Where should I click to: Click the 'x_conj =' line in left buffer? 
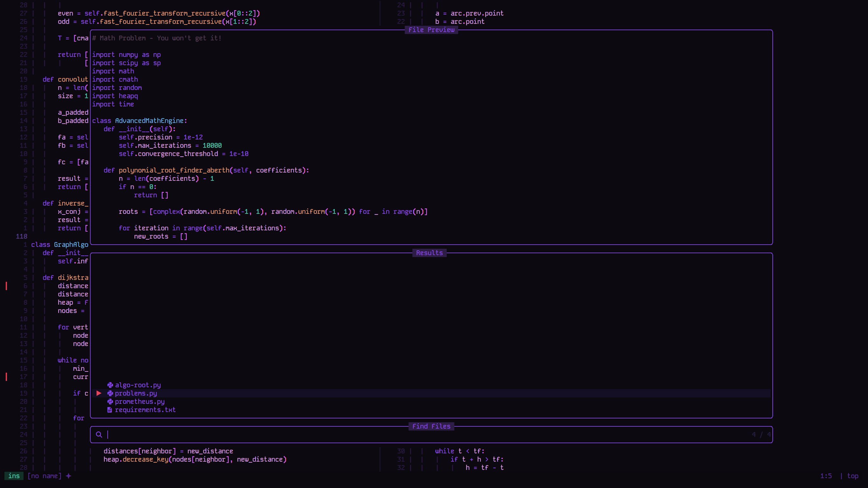point(73,212)
